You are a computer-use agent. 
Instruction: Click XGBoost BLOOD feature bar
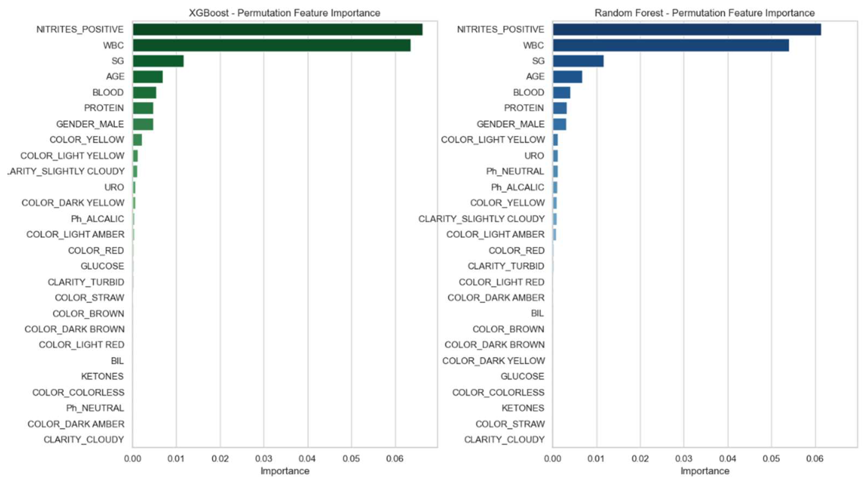point(144,93)
